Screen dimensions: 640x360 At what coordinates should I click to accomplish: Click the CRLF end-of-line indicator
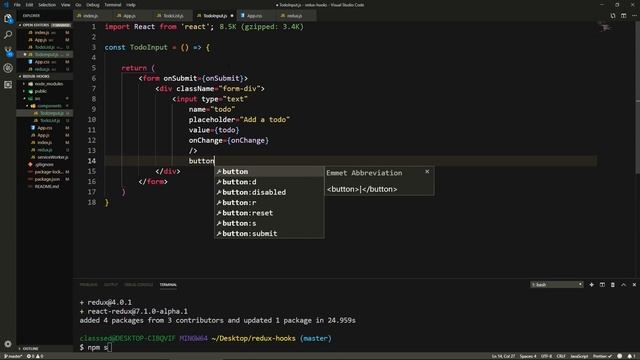(x=561, y=356)
